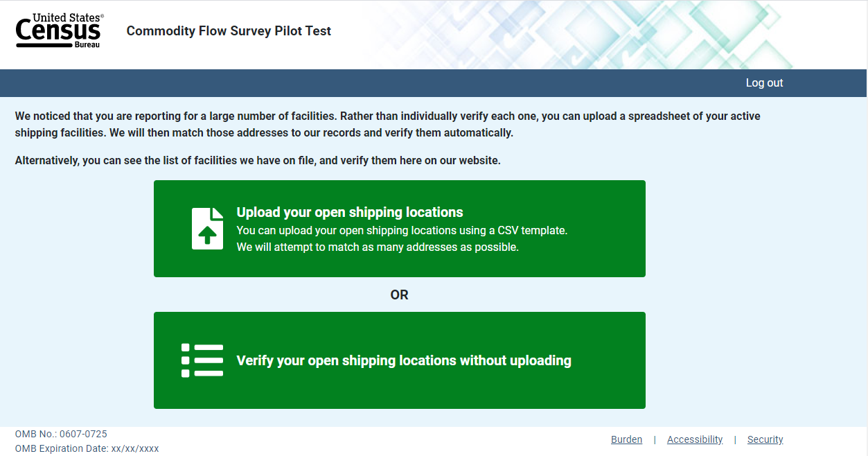Click the decorative teal squares header graphic
The height and width of the screenshot is (456, 868).
[589, 35]
